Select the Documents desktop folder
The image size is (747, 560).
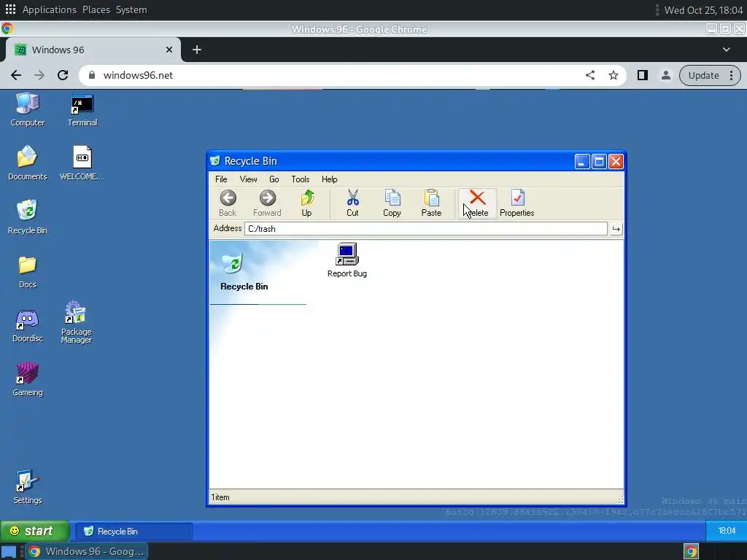point(28,163)
